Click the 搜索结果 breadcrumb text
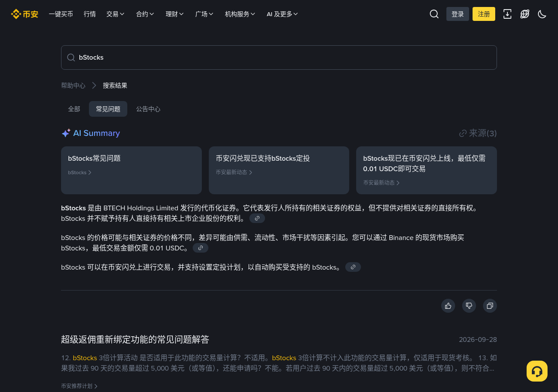This screenshot has height=392, width=558. 115,85
